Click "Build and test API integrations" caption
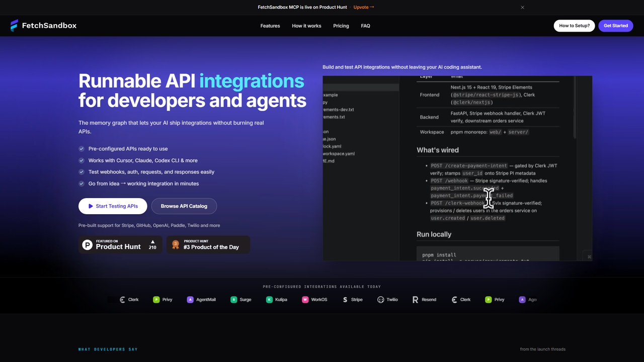Screen dimensions: 644x362 point(402,67)
